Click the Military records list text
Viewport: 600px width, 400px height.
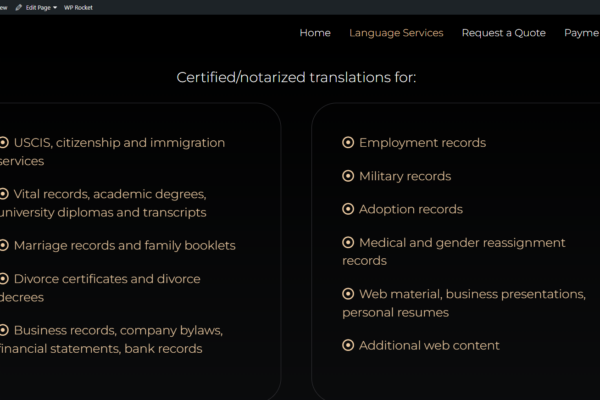405,176
